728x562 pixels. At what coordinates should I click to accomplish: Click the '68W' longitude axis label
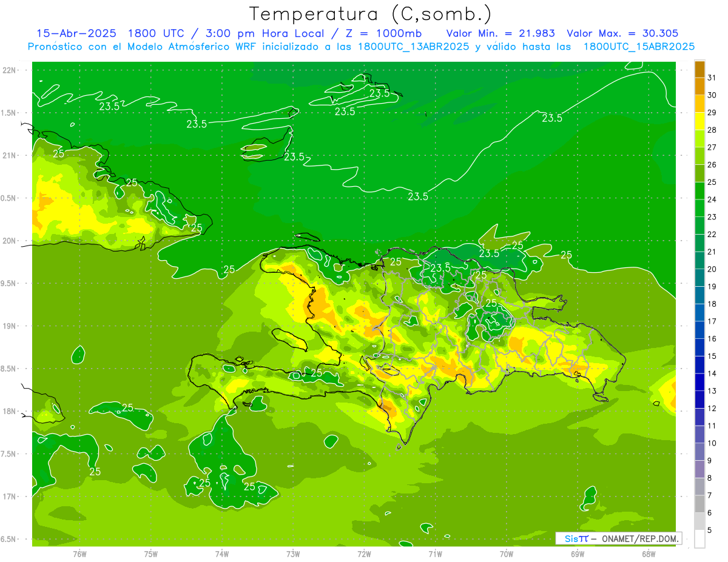coord(649,554)
